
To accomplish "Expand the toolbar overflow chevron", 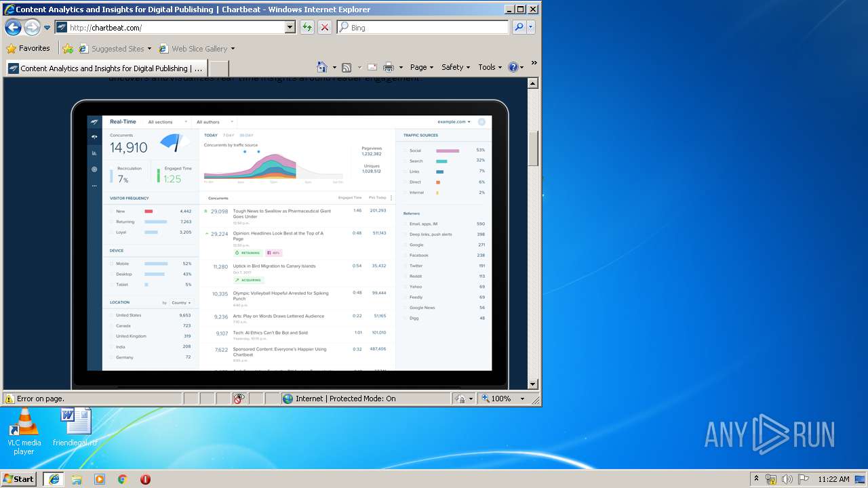I will pos(534,63).
